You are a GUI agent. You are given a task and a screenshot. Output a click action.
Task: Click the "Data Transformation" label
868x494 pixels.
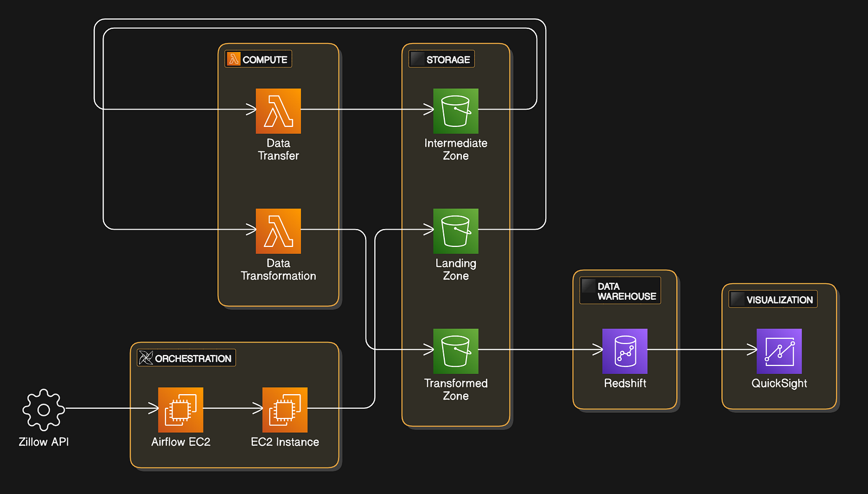click(278, 269)
